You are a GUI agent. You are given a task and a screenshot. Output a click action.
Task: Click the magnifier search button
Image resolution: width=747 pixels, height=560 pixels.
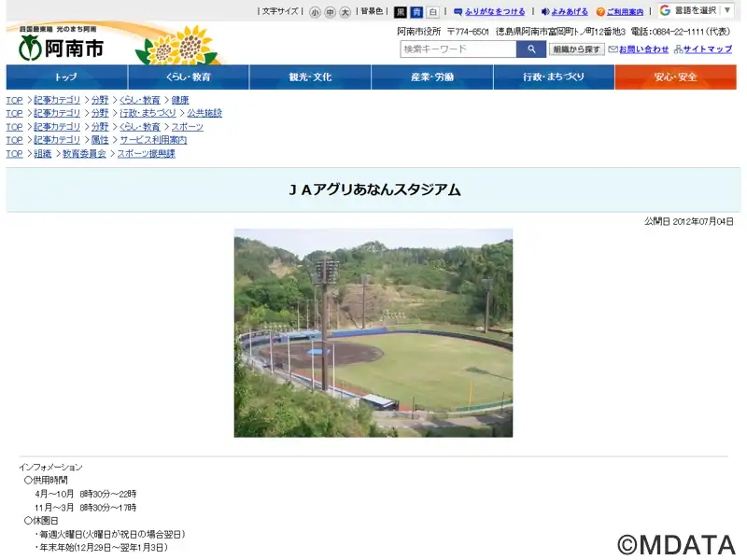pos(531,49)
